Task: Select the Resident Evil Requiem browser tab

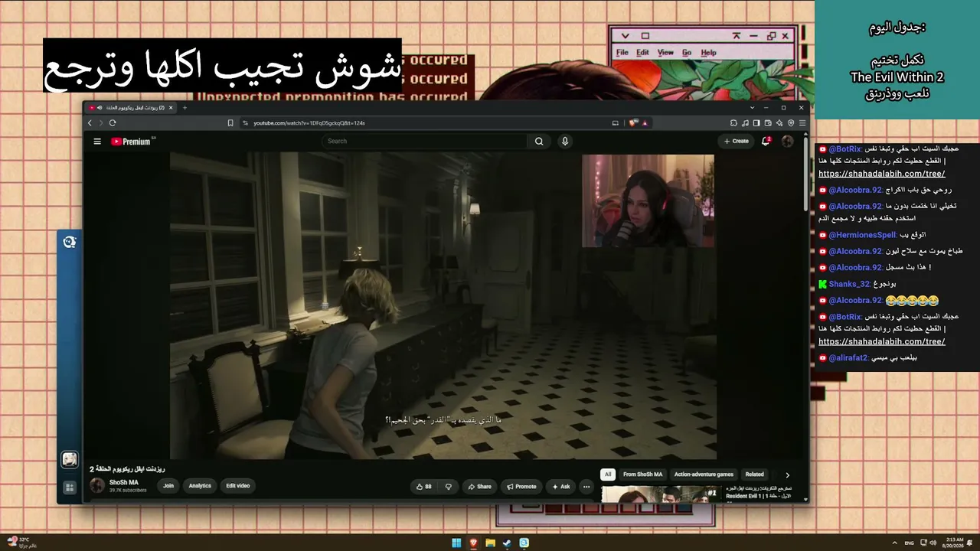Action: (x=132, y=107)
